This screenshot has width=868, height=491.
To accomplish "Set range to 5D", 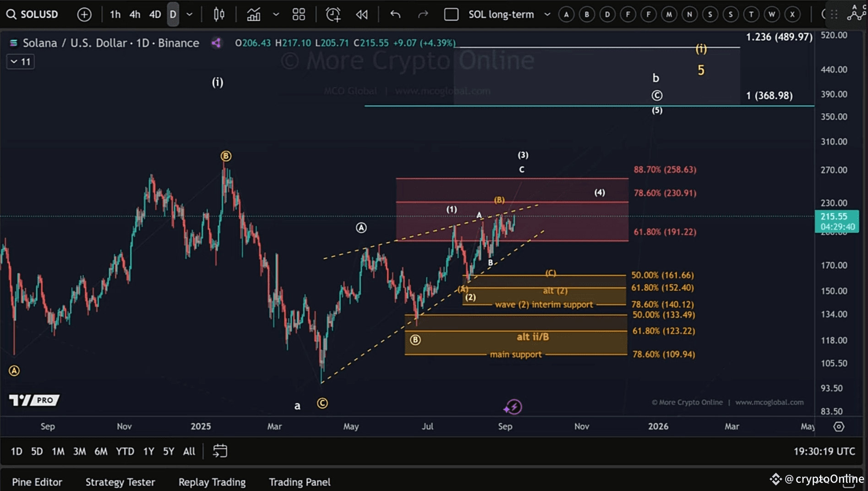I will (x=37, y=452).
